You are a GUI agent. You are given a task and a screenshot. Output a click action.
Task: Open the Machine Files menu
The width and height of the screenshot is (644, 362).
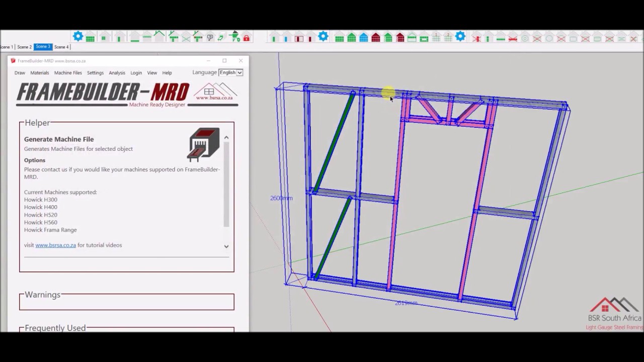68,73
